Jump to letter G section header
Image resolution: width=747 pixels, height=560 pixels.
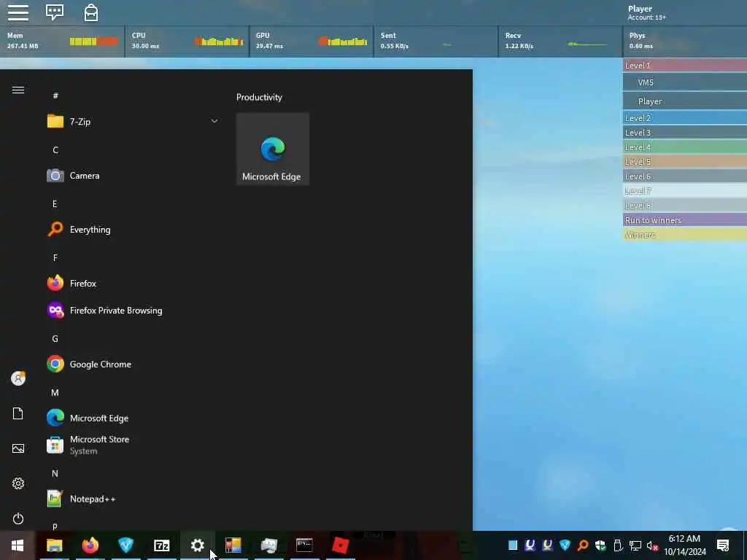55,338
